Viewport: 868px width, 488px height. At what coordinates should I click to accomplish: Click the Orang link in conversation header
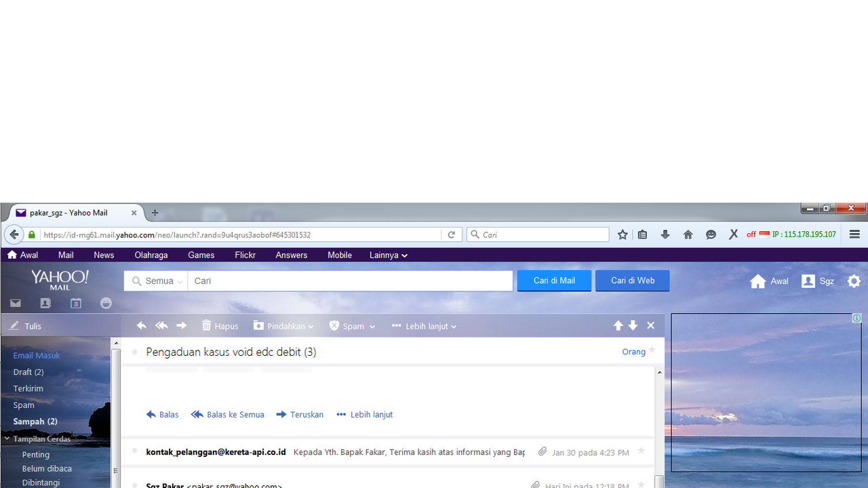point(633,352)
